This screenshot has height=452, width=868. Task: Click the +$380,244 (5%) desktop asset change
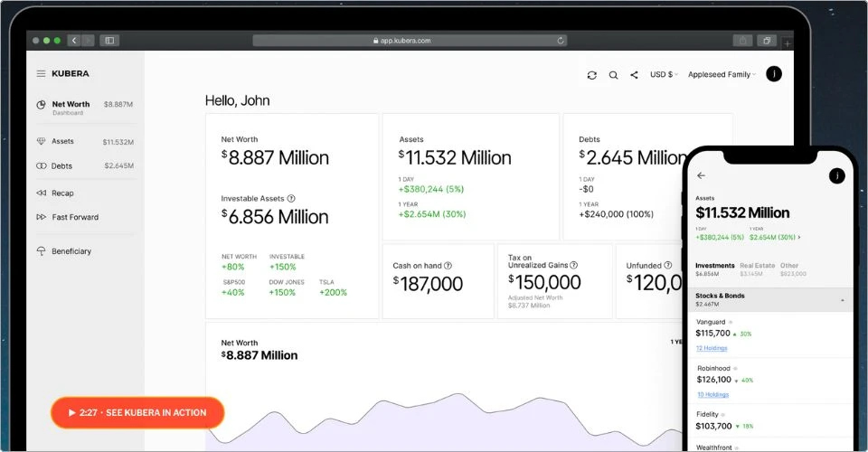(430, 189)
